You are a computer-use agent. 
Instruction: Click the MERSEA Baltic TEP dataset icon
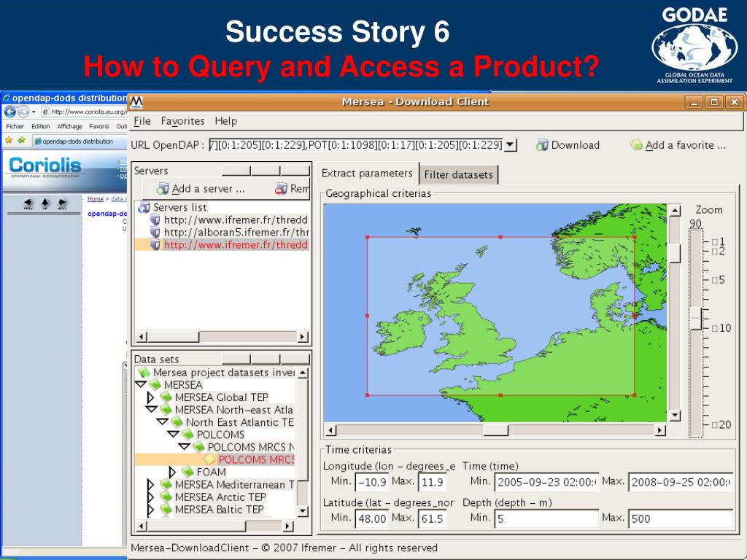166,510
